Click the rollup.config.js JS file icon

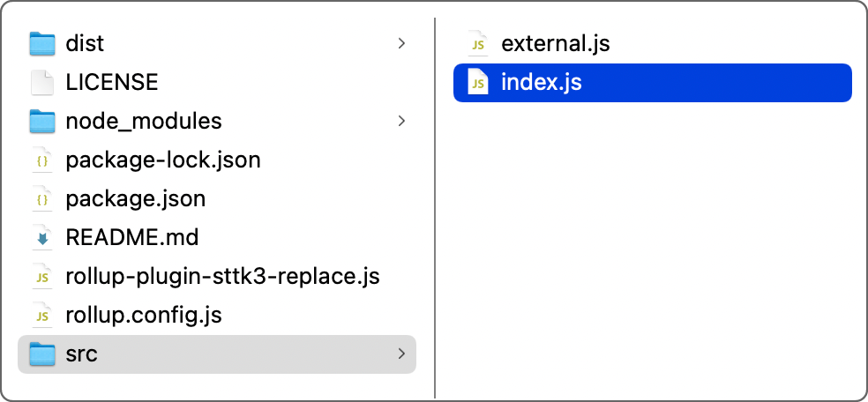41,315
